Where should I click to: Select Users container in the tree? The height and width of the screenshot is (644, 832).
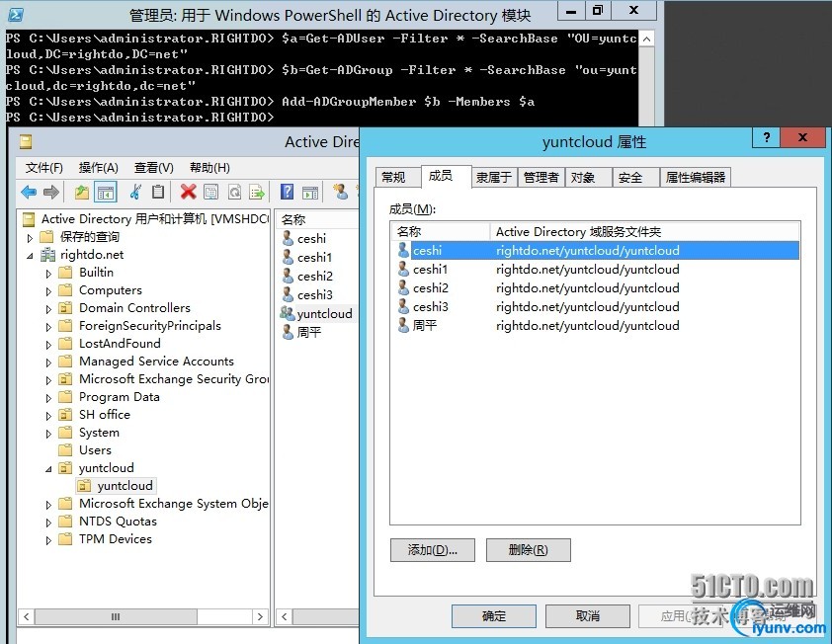[95, 449]
